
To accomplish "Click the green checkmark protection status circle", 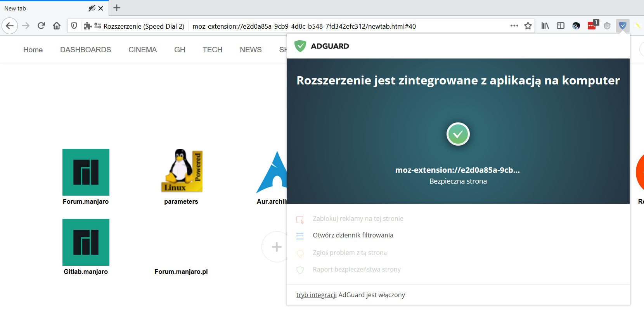I will point(458,134).
